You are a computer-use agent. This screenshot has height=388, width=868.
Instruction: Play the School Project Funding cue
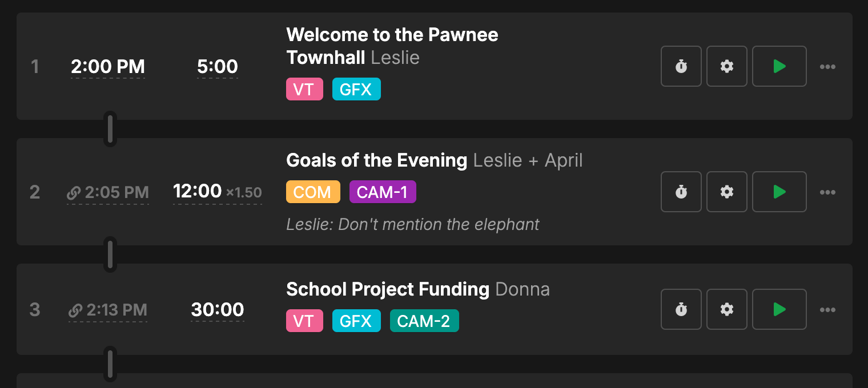pos(779,309)
